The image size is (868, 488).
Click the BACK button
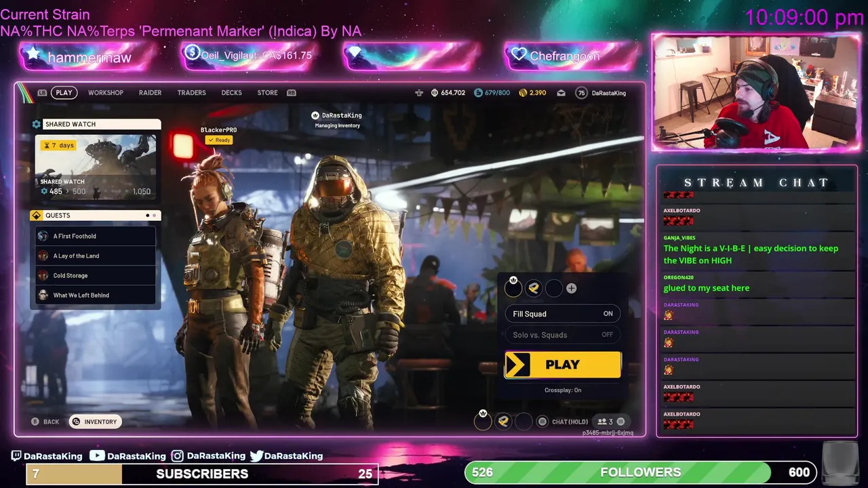coord(45,422)
